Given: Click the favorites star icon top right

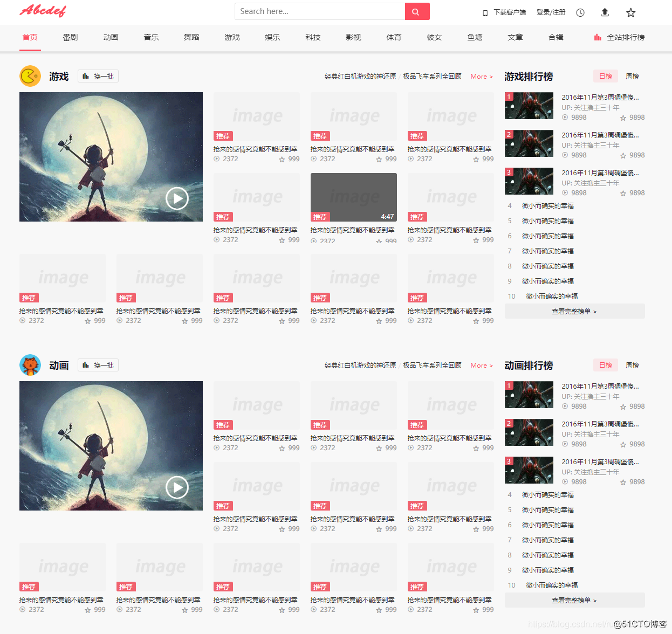Looking at the screenshot, I should click(x=630, y=12).
